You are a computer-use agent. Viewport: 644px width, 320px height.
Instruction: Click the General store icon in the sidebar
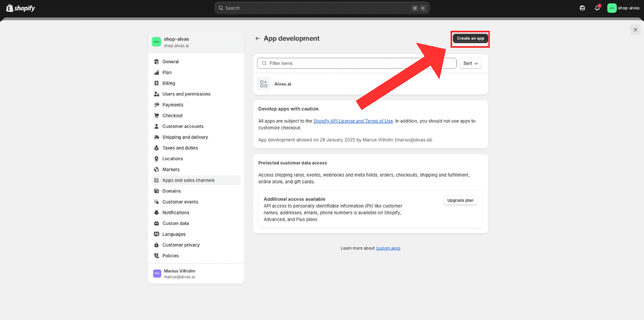click(156, 62)
